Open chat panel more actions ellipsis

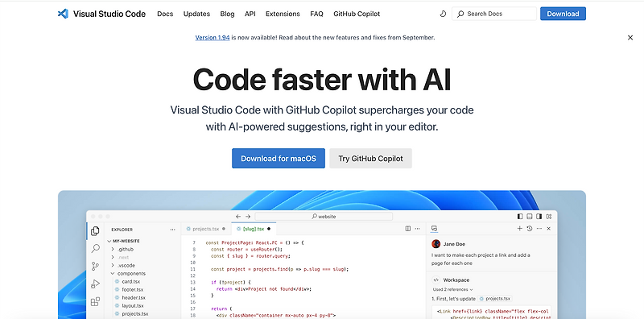(539, 229)
